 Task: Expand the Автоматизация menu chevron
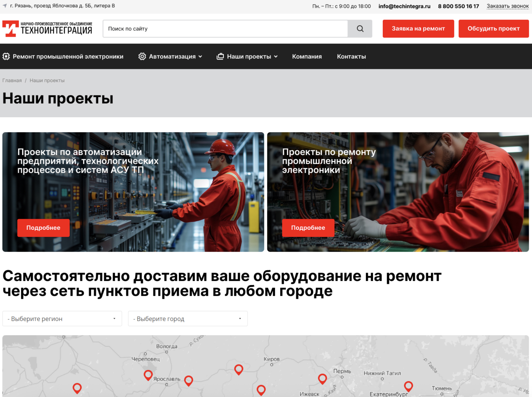[200, 56]
